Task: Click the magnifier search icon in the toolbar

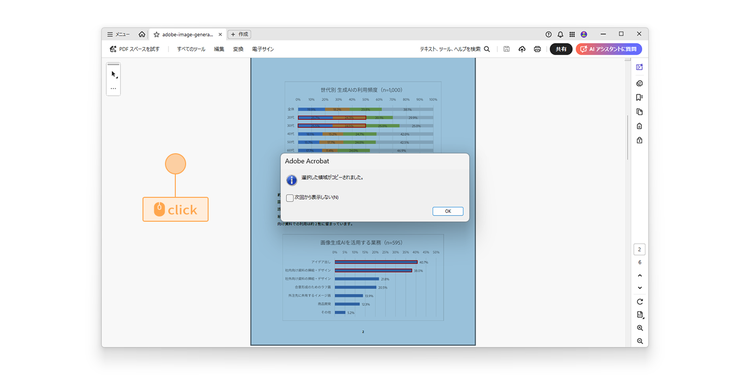Action: (x=487, y=49)
